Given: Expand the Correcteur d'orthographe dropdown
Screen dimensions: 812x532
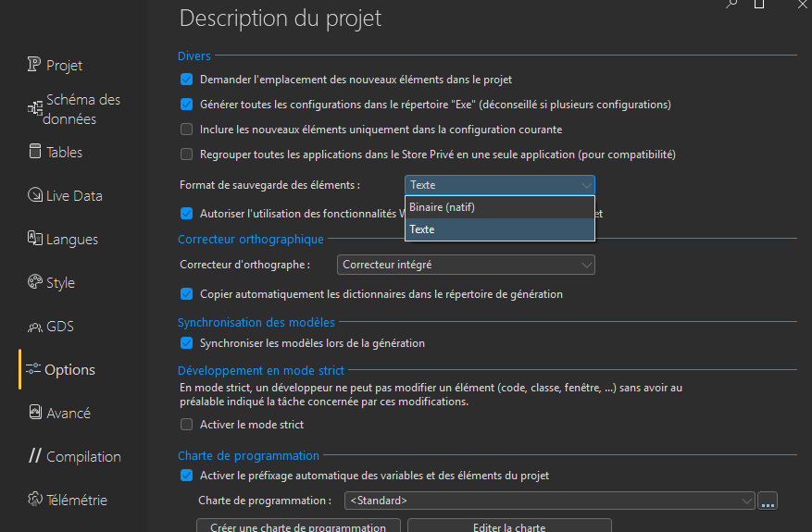Looking at the screenshot, I should pos(467,265).
